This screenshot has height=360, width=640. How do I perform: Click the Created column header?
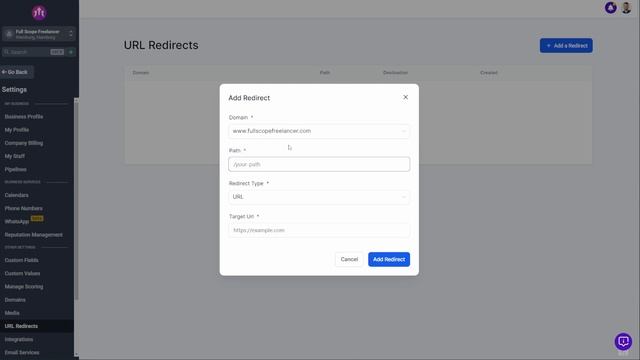tap(489, 73)
